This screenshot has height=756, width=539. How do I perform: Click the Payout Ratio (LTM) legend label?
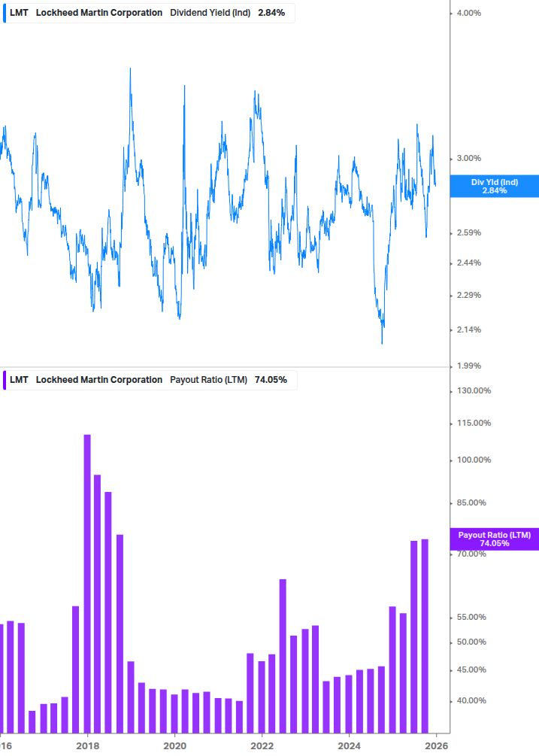[x=208, y=380]
